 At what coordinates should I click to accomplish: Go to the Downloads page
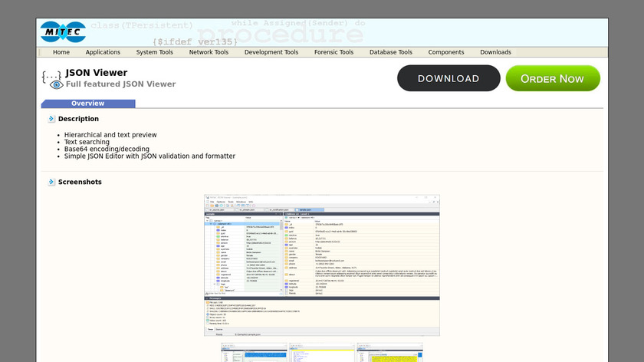495,52
